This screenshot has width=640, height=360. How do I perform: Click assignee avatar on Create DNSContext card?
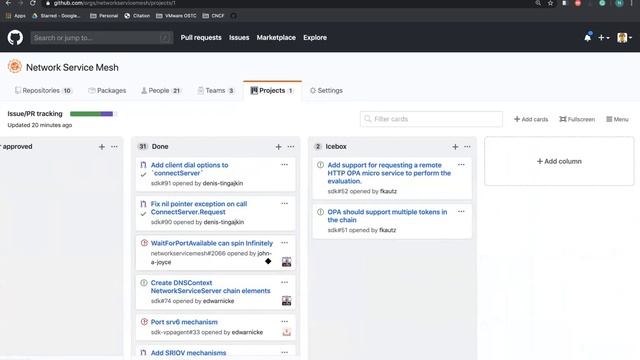pyautogui.click(x=287, y=301)
